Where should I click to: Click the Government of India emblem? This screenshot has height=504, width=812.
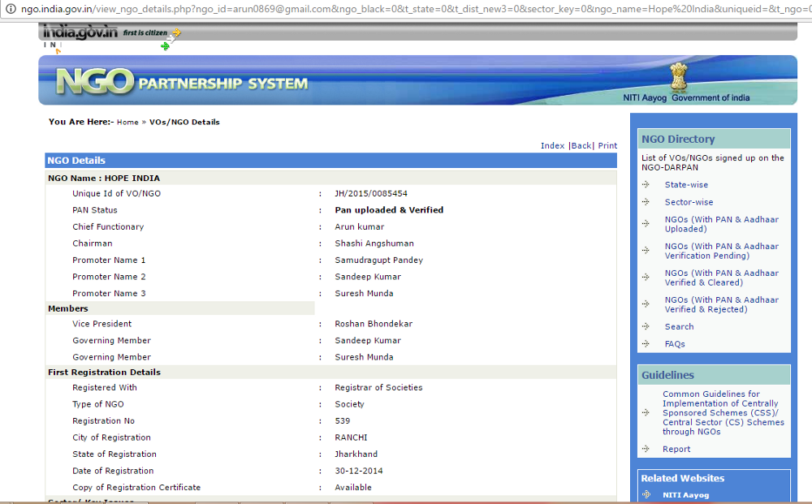tap(678, 76)
